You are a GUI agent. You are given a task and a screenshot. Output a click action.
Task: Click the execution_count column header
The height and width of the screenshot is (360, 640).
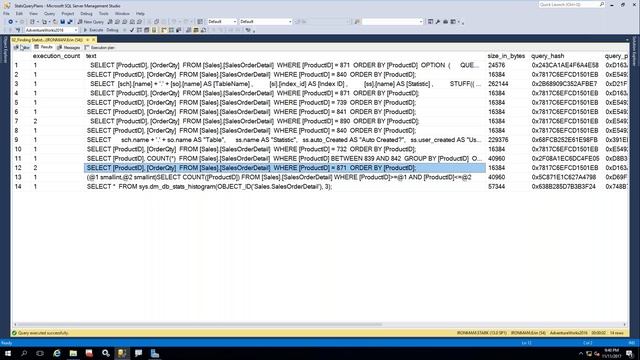(56, 56)
